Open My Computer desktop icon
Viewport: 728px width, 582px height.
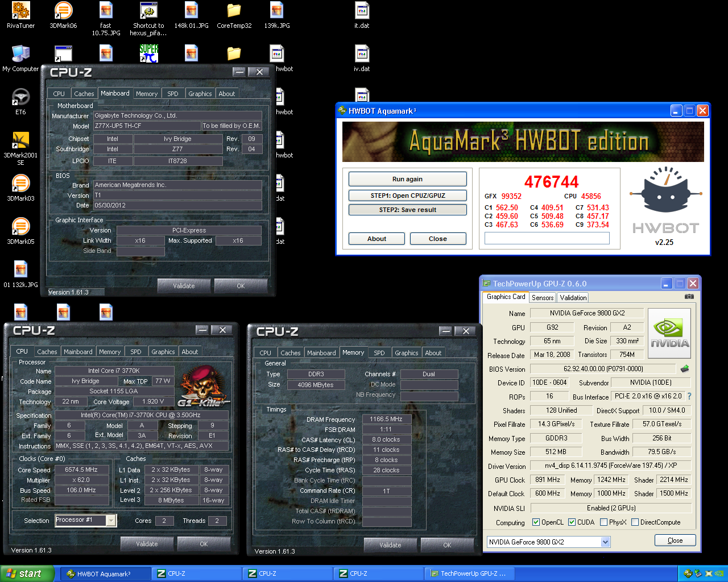(x=20, y=59)
